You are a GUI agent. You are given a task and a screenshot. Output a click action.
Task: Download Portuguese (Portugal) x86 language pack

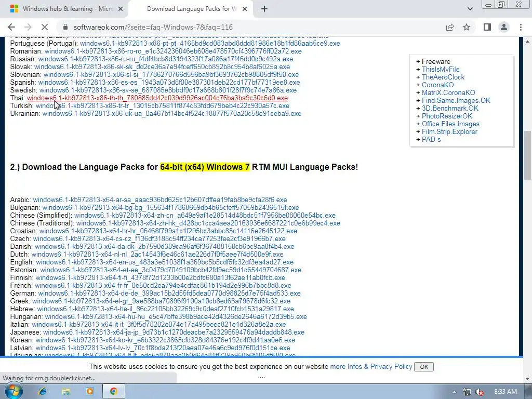coord(210,44)
